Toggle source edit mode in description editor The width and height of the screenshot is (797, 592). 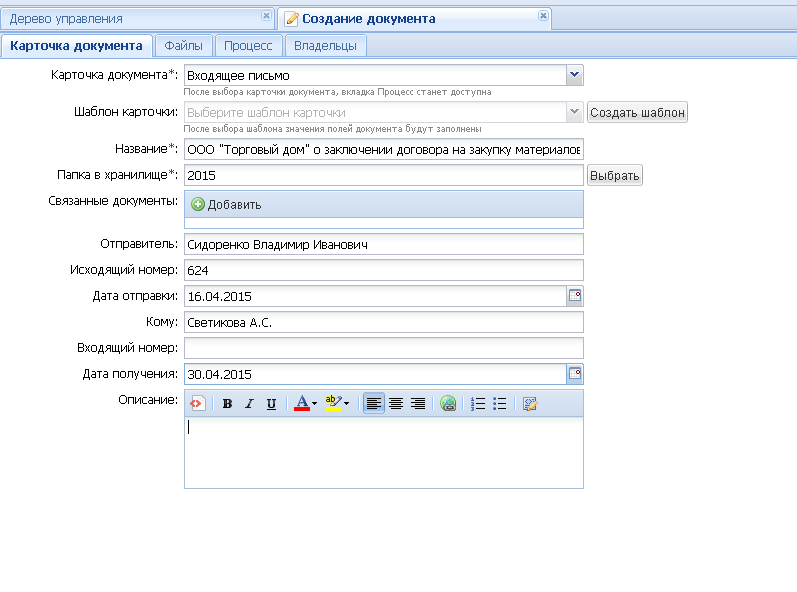coord(198,404)
